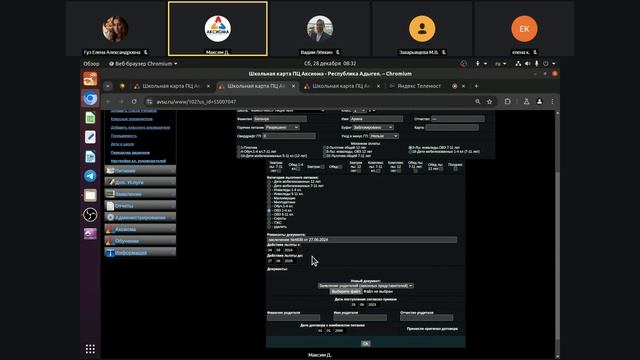The image size is (640, 360).
Task: Bookmark this page with the star
Action: pos(489,102)
